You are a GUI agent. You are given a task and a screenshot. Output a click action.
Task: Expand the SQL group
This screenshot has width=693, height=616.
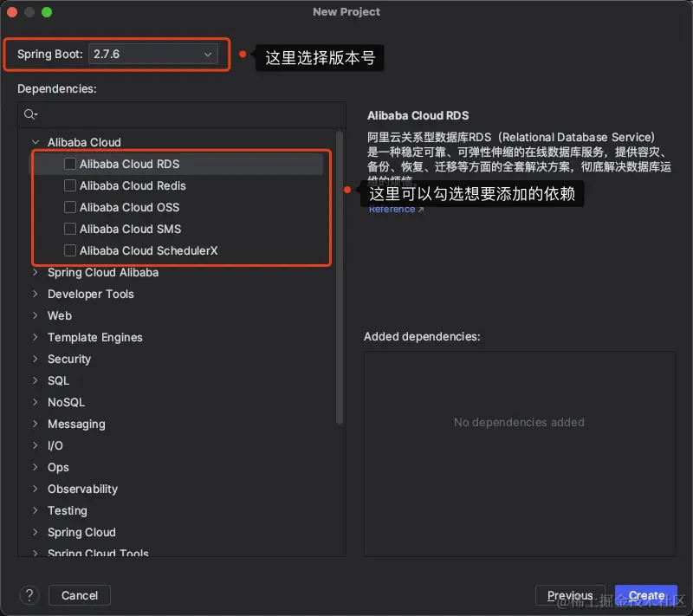pyautogui.click(x=36, y=380)
